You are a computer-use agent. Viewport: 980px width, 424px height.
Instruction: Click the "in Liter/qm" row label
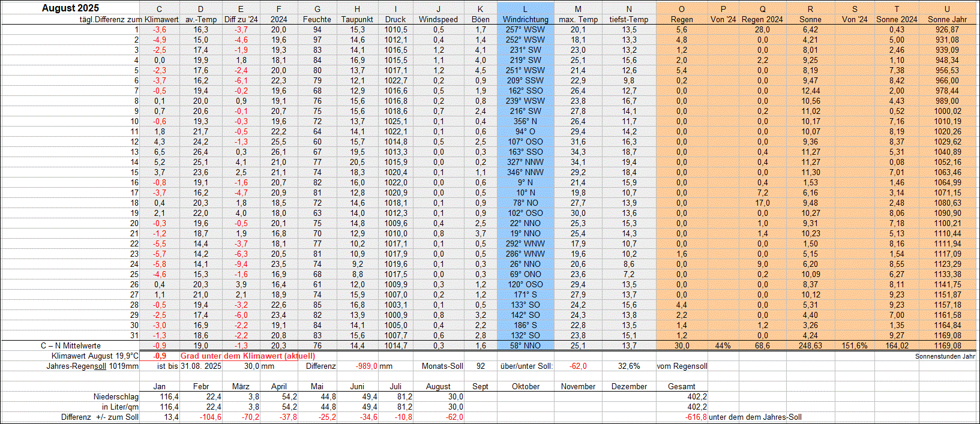coord(120,407)
